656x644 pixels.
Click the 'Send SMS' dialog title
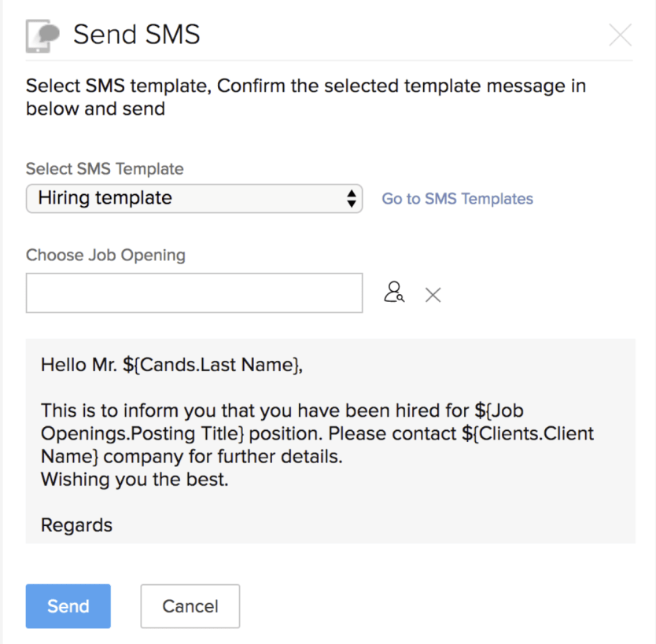(x=136, y=35)
